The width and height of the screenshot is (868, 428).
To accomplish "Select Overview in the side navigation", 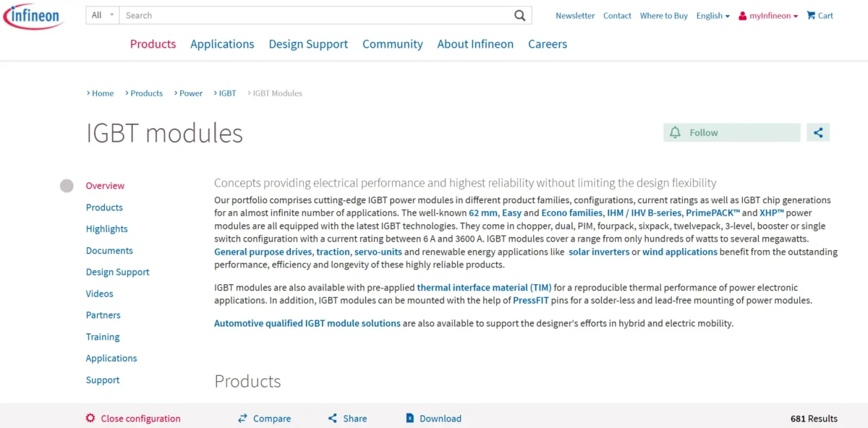I will click(x=105, y=186).
